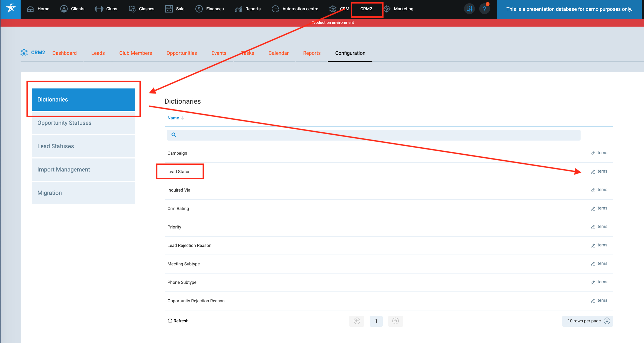Viewport: 644px width, 343px height.
Task: Go to previous page arrow
Action: tap(357, 321)
